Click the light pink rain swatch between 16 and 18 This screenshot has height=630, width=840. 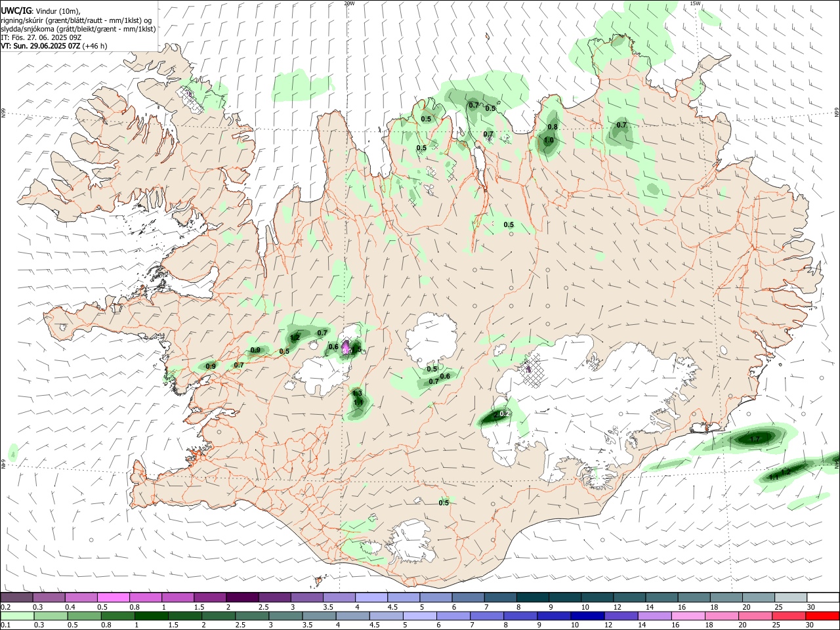pos(688,616)
